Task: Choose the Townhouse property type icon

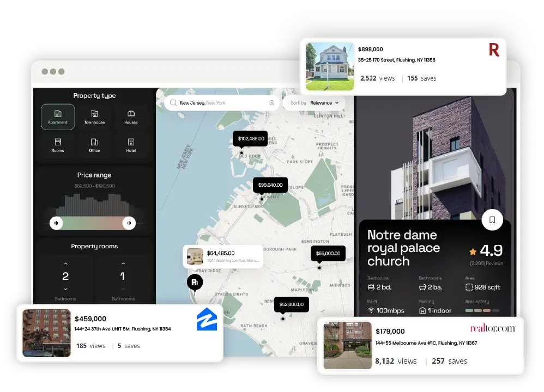Action: (94, 117)
